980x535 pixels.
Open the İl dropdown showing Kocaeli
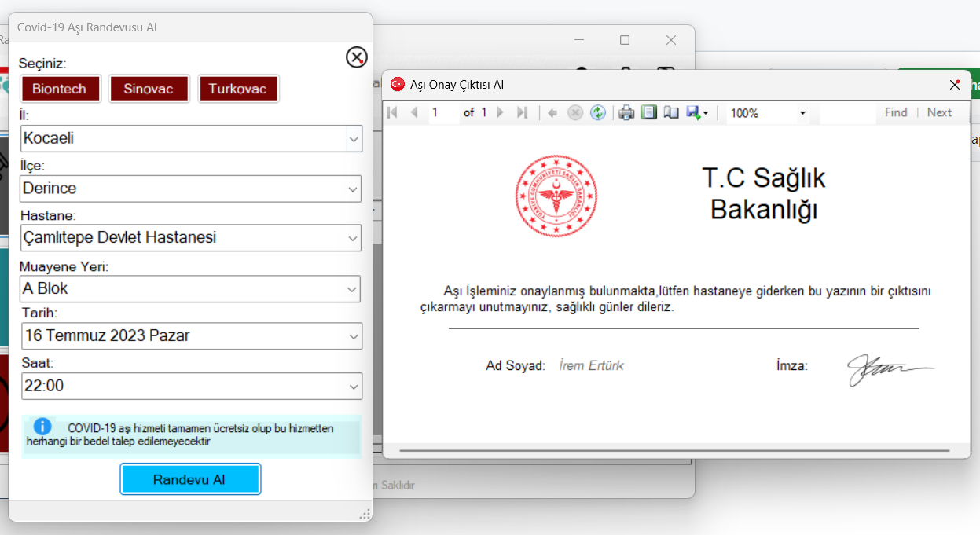(191, 139)
